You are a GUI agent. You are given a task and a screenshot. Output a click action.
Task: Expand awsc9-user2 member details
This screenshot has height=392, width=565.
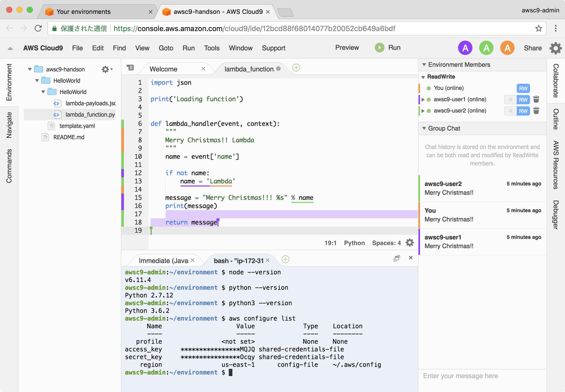423,111
